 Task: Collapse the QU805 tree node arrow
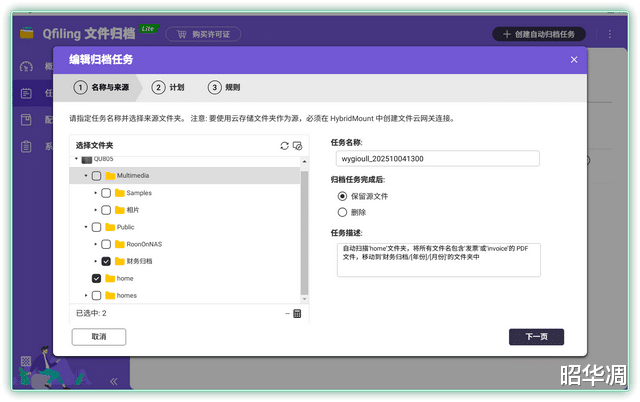[x=76, y=159]
